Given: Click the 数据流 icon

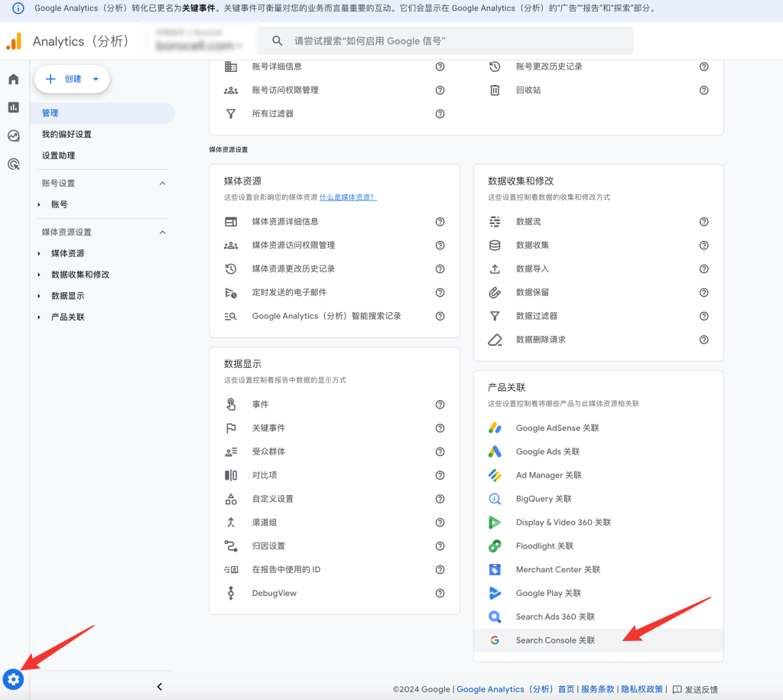Looking at the screenshot, I should click(x=495, y=221).
